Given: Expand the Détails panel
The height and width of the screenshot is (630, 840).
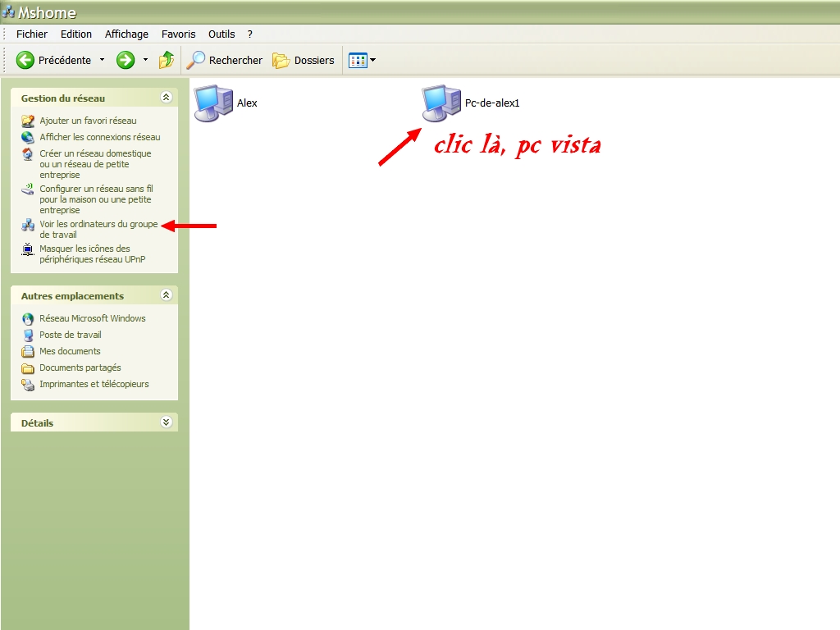Looking at the screenshot, I should (167, 422).
